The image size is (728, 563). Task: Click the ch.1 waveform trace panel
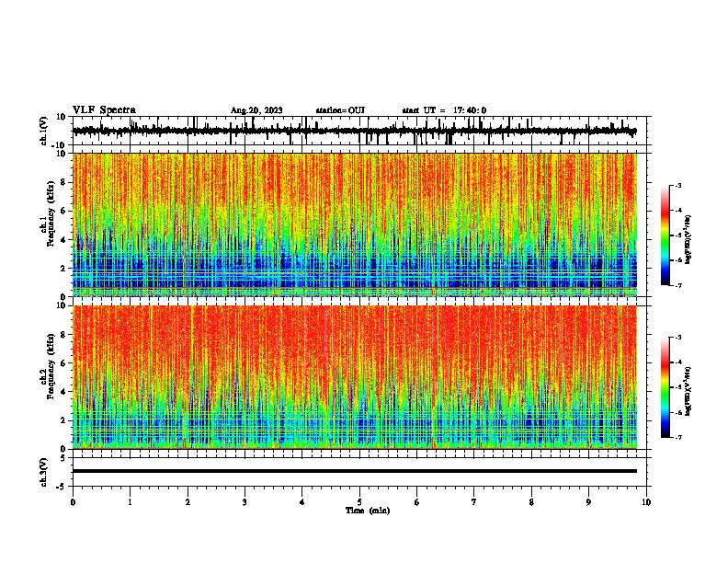359,131
